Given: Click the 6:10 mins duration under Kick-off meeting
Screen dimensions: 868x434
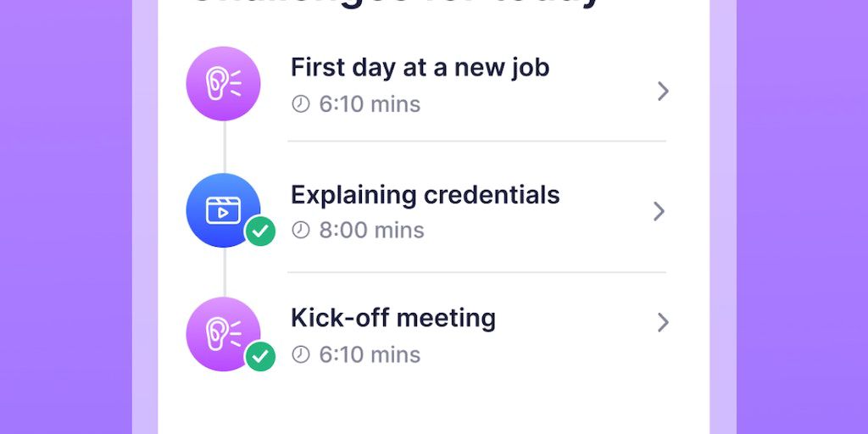Looking at the screenshot, I should (370, 354).
